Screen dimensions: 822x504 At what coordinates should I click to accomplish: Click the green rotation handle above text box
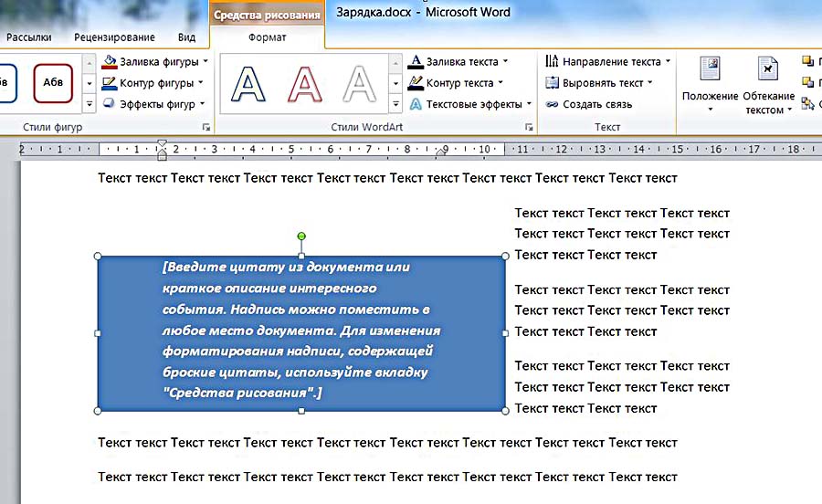coord(301,236)
